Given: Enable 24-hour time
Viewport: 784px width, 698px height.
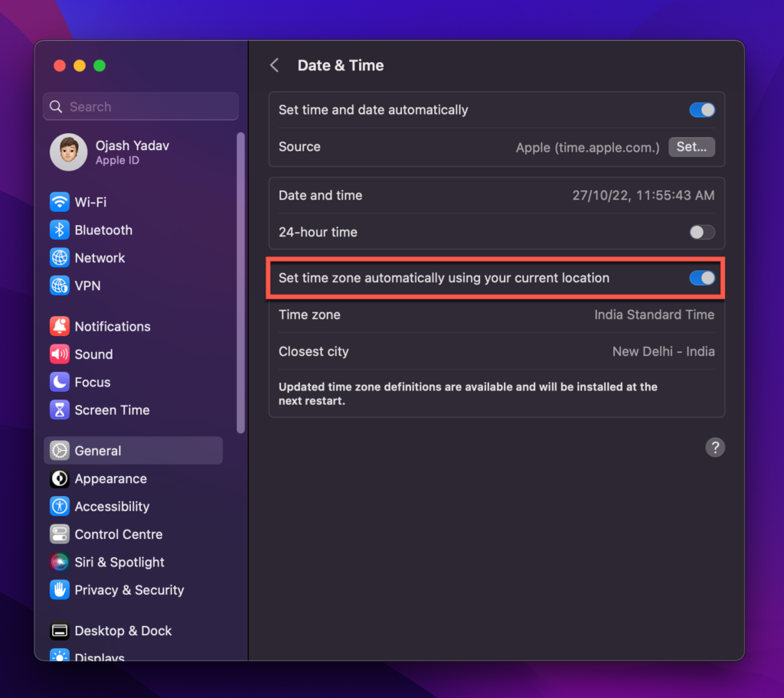Looking at the screenshot, I should point(701,232).
